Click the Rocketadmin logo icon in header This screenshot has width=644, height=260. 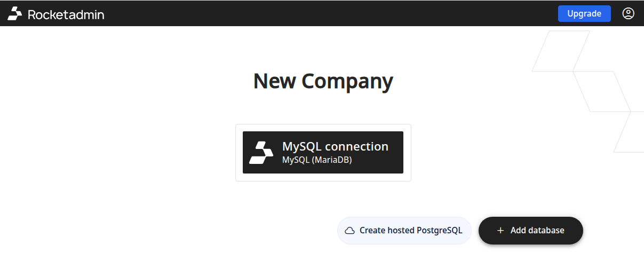(15, 14)
